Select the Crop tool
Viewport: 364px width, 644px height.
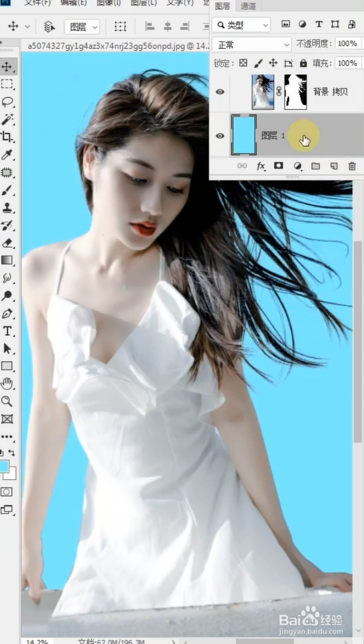(7, 137)
